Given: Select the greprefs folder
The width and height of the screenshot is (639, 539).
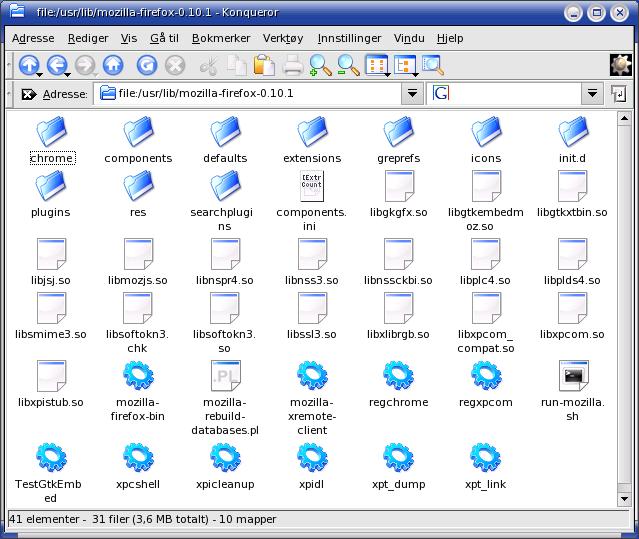Looking at the screenshot, I should click(399, 140).
